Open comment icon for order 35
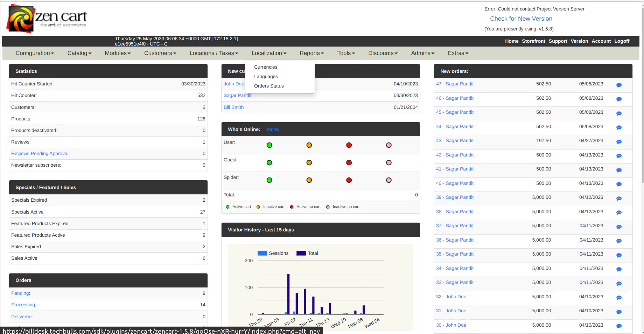 619,255
